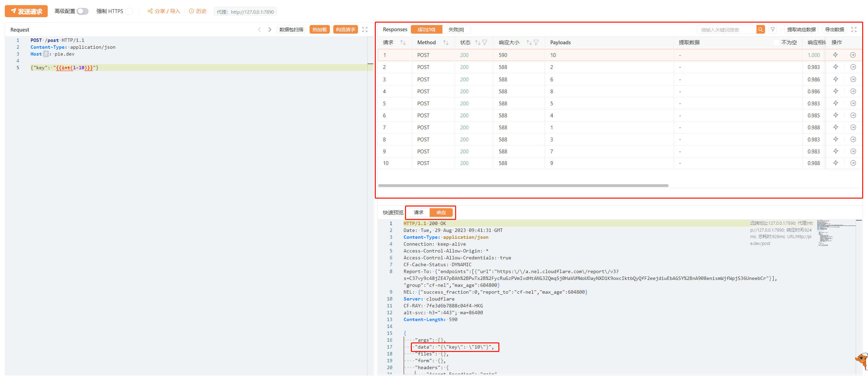This screenshot has width=868, height=376.
Task: Click the lightning icon in row 1
Action: click(835, 55)
